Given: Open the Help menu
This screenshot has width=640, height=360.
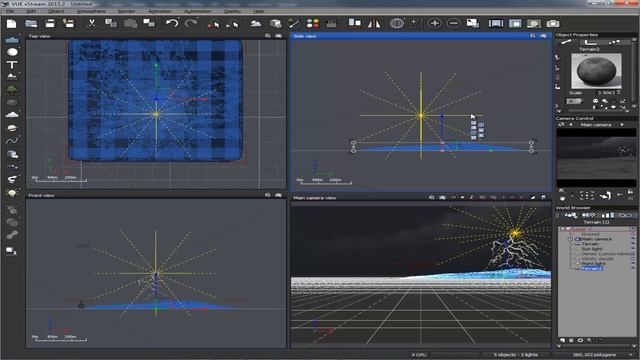Looking at the screenshot, I should coord(259,11).
